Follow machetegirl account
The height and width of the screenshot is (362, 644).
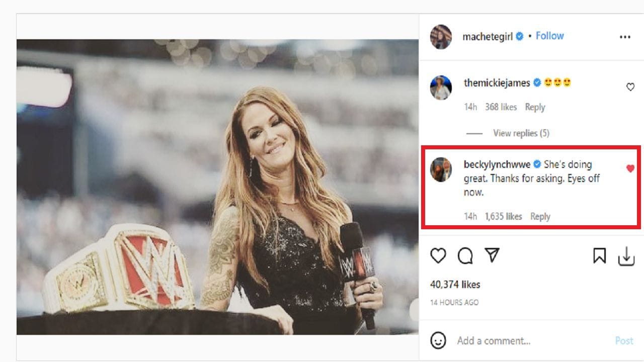tap(549, 36)
